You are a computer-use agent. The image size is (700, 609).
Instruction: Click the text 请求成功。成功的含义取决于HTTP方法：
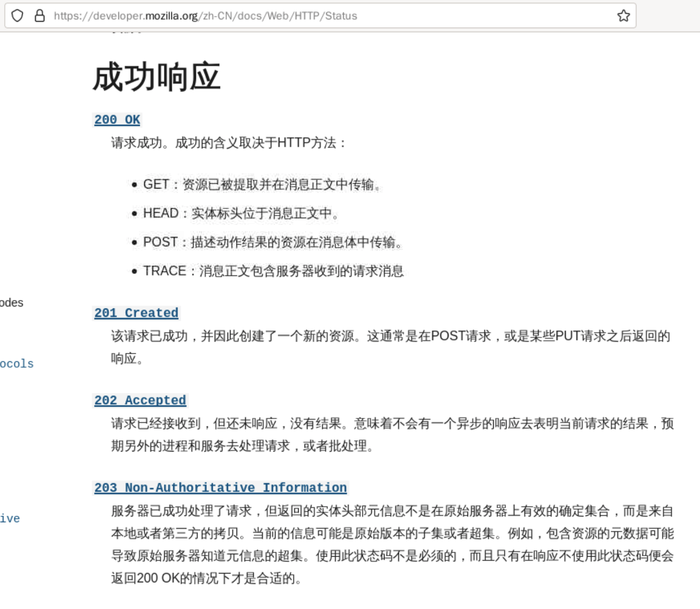[229, 143]
